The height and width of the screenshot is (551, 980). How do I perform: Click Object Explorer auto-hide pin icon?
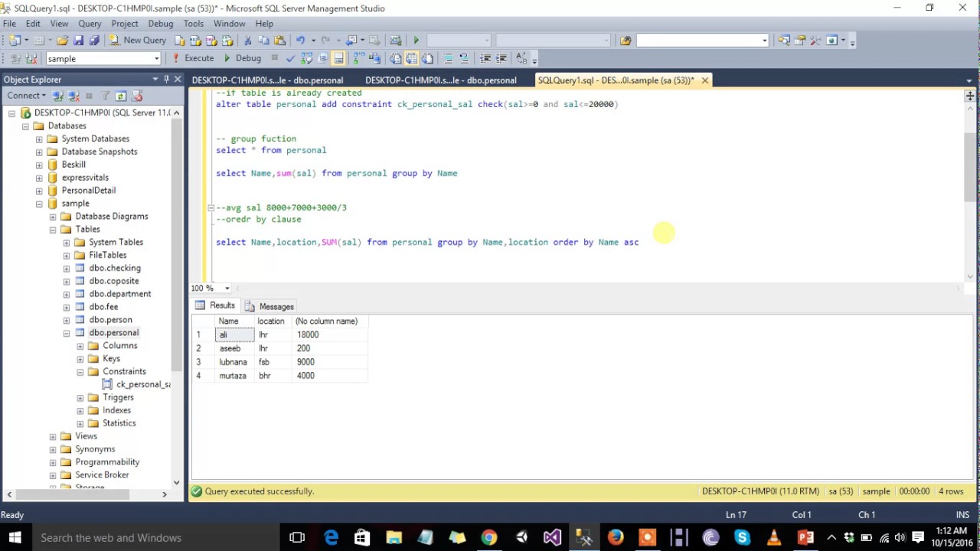tap(166, 79)
